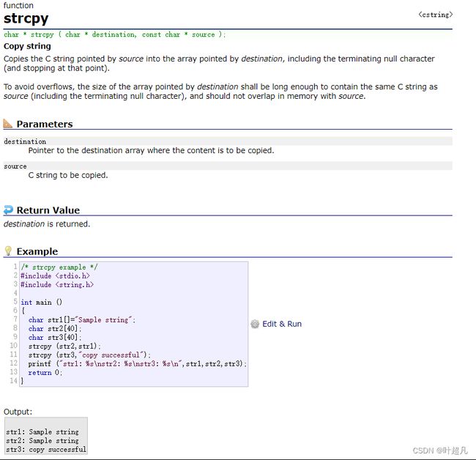Image resolution: width=476 pixels, height=460 pixels.
Task: Click the strcpy page title
Action: [x=26, y=18]
